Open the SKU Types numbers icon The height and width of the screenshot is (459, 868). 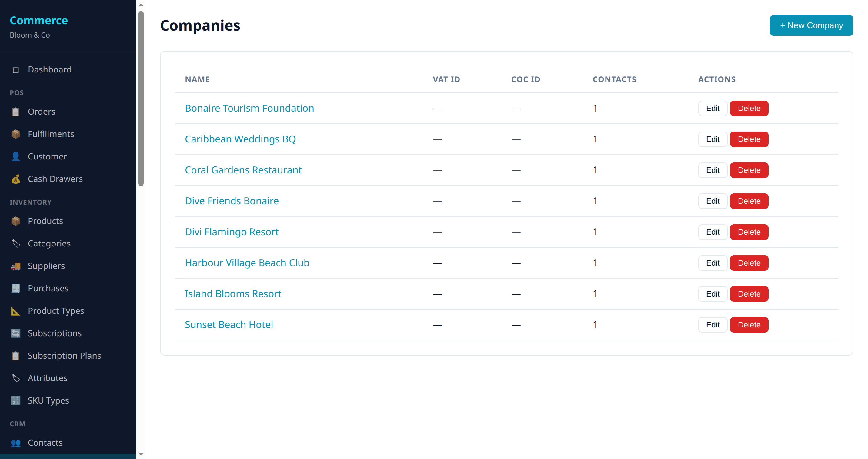[15, 400]
